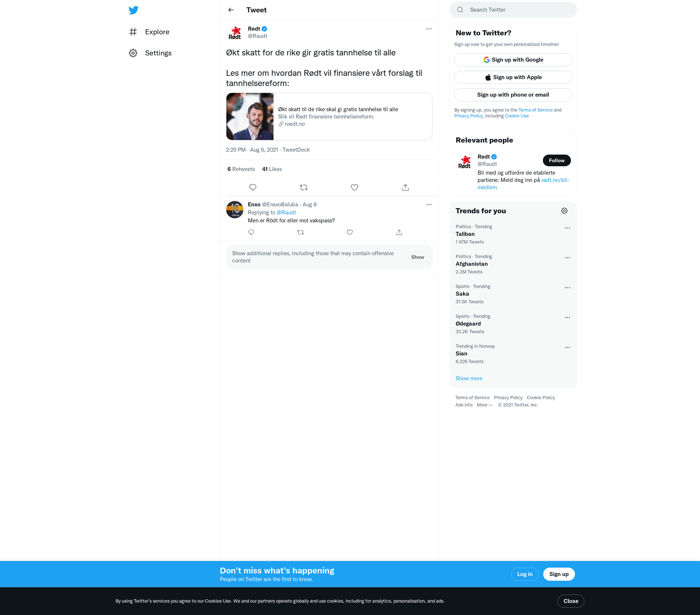Open the Cookie Use link in signup text
The height and width of the screenshot is (615, 700).
[x=517, y=116]
